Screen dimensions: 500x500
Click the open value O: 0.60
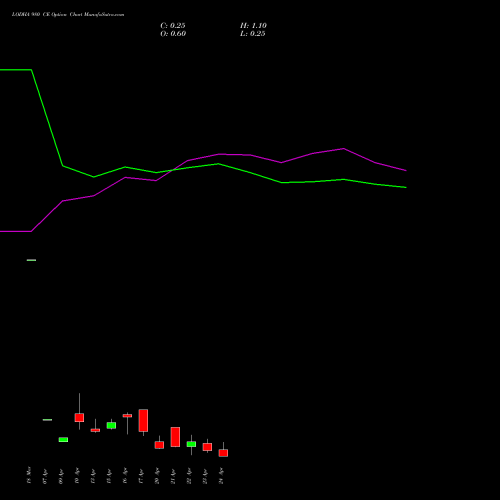173,34
